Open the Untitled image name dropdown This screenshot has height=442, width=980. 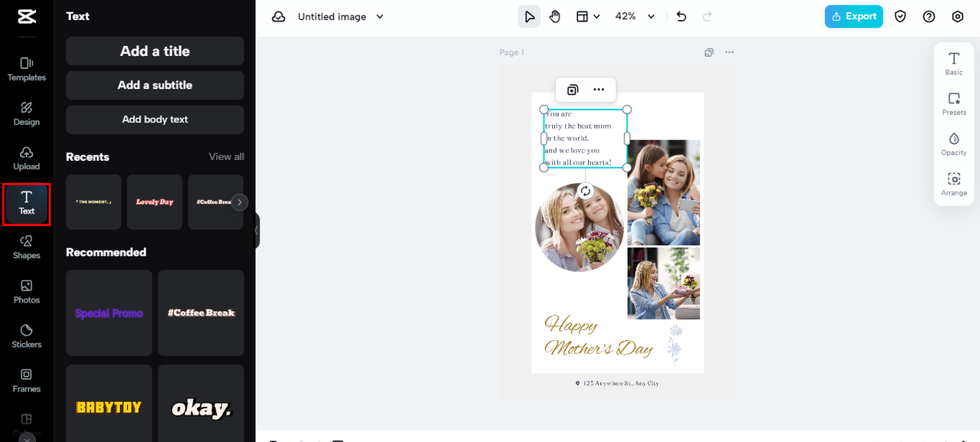pos(380,17)
